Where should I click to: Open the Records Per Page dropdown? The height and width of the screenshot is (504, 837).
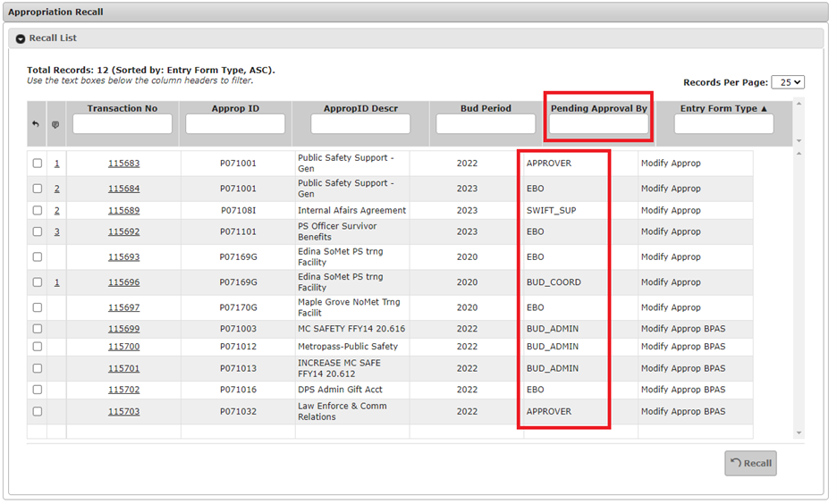coord(787,82)
